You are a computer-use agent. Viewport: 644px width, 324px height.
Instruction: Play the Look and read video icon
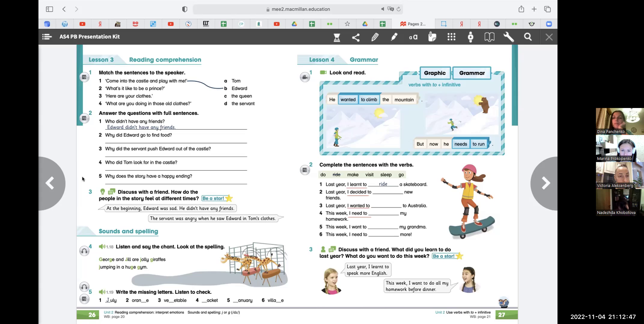click(323, 73)
